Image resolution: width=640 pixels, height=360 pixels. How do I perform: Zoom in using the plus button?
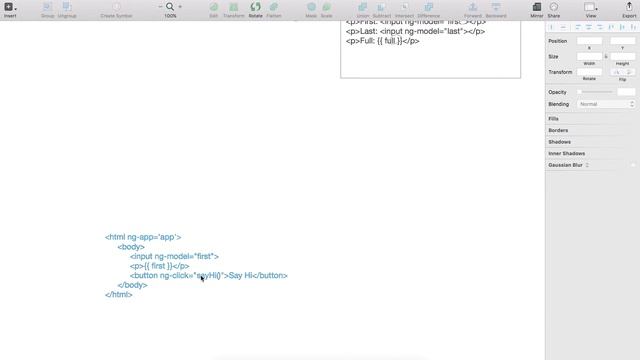click(180, 7)
